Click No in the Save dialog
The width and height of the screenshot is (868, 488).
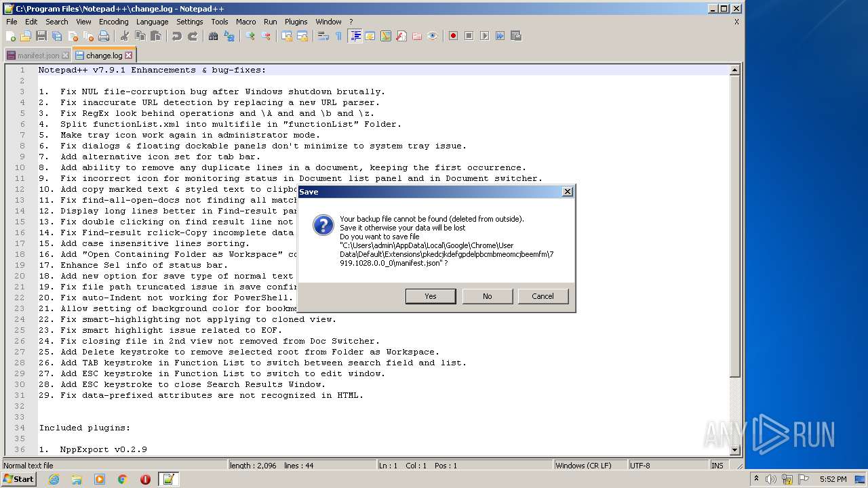pos(487,296)
